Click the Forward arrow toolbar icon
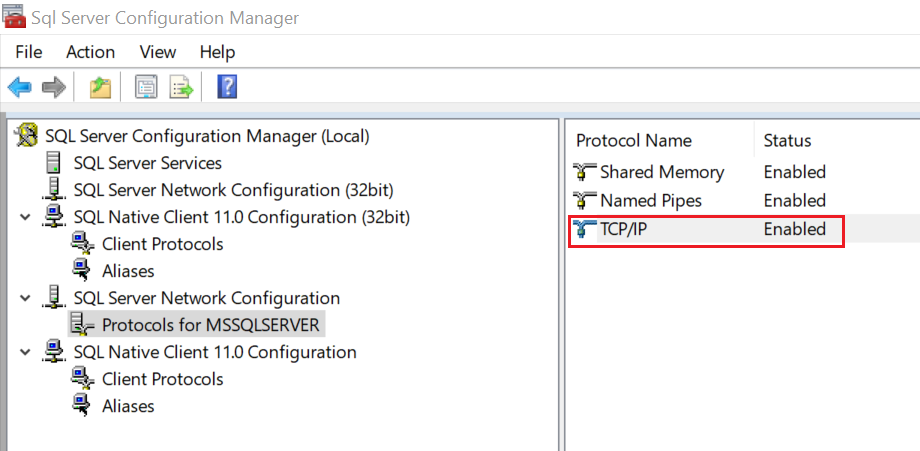This screenshot has width=920, height=451. [53, 88]
